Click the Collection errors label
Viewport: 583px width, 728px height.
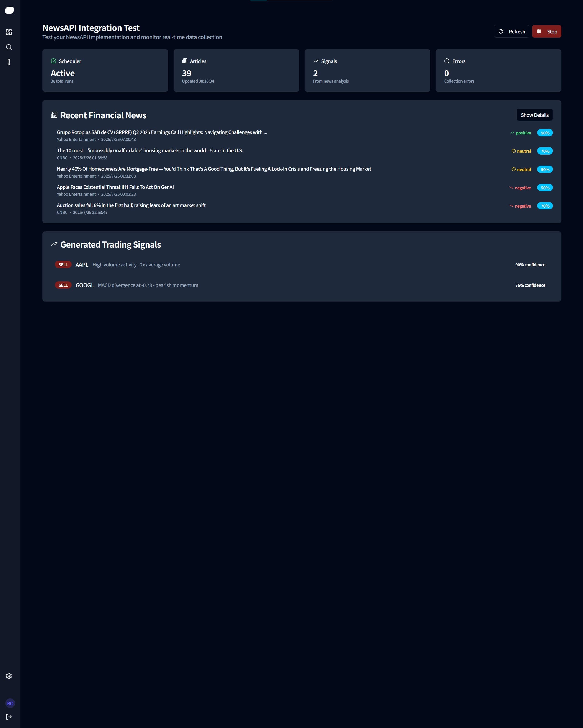tap(459, 81)
